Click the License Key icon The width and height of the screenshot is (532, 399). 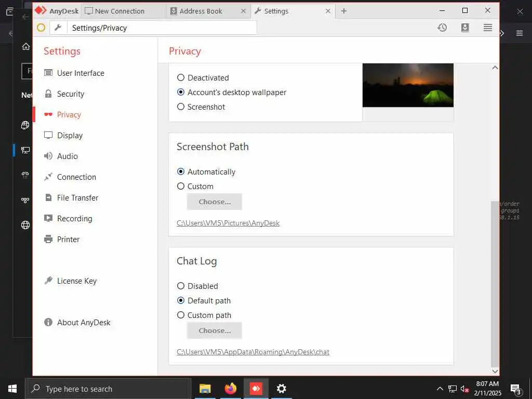pos(48,281)
